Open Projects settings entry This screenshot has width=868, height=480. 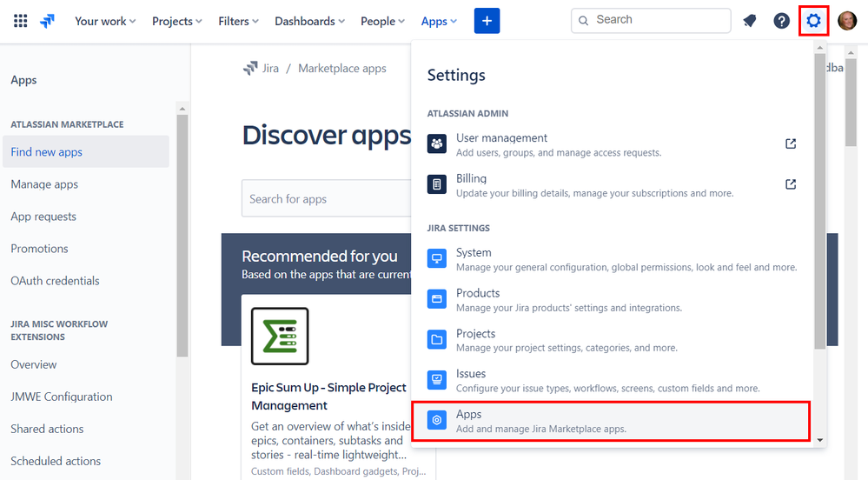pos(613,340)
